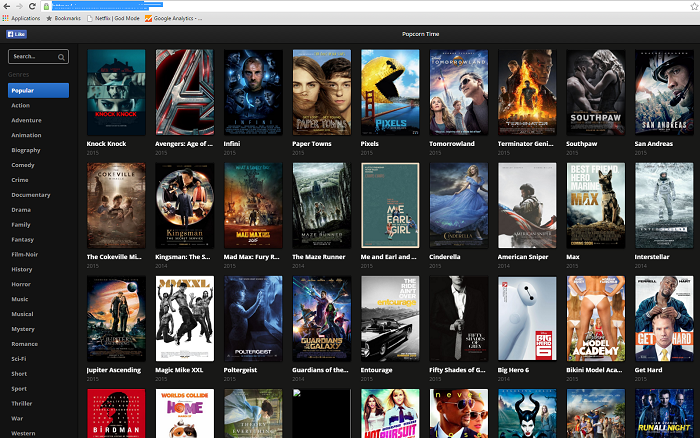
Task: Open Netflix God Mode bookmark
Action: pos(113,18)
